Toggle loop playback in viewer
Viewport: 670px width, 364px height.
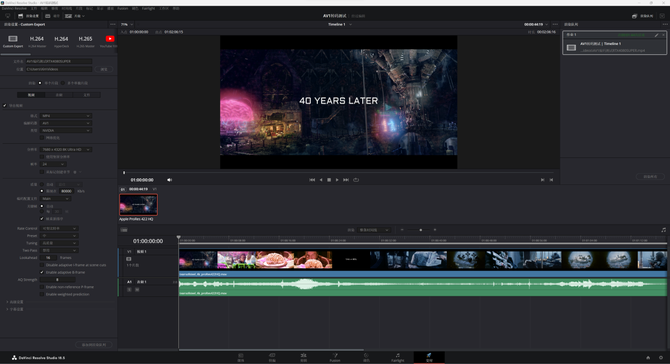356,180
